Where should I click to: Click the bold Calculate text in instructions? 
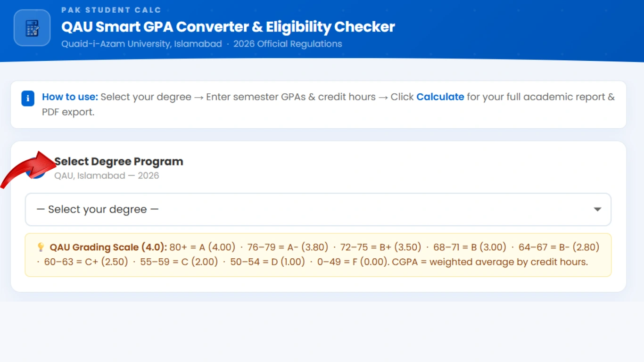pyautogui.click(x=440, y=97)
